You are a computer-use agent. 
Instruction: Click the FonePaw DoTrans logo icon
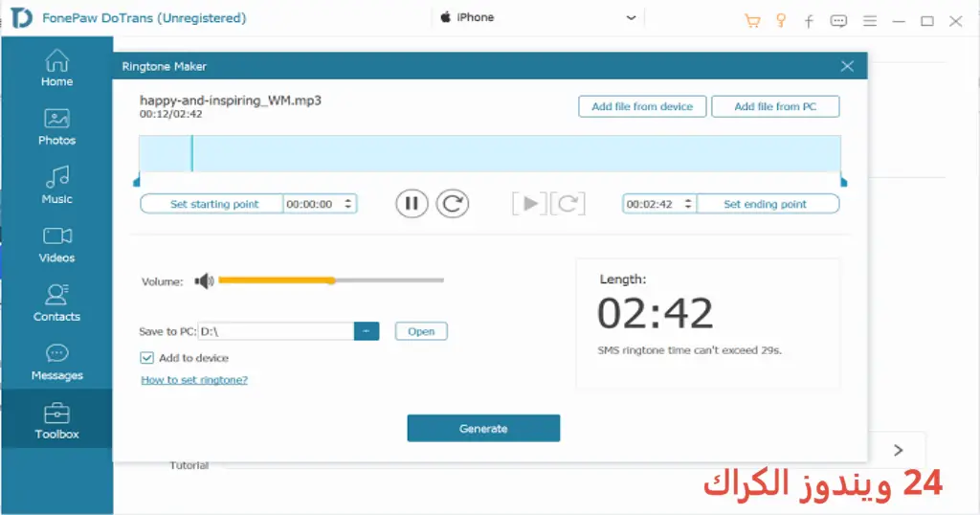[21, 17]
